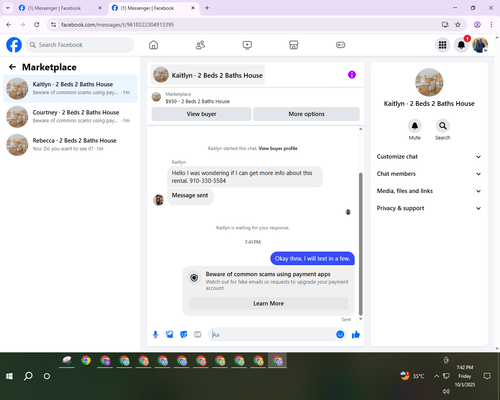This screenshot has width=500, height=400.
Task: Open the View buyer profile link
Action: pos(278,148)
